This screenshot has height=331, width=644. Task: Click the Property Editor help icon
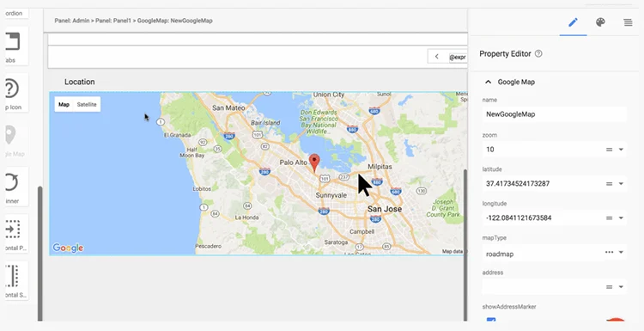(538, 53)
